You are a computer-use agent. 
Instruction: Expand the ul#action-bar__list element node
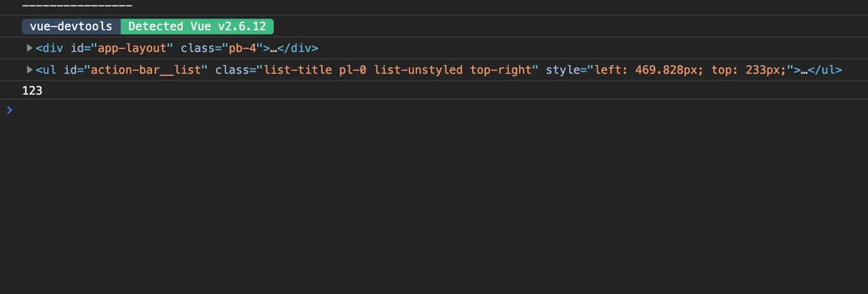click(x=29, y=70)
